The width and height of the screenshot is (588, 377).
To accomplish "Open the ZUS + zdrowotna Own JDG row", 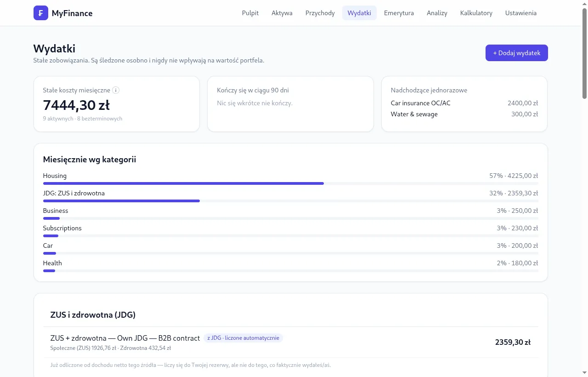I will click(x=291, y=342).
